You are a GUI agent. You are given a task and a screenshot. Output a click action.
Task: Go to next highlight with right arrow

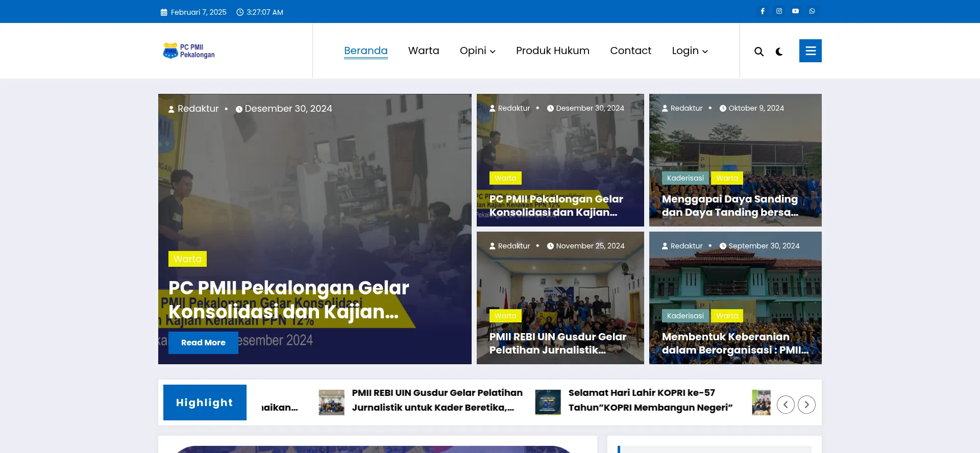pyautogui.click(x=806, y=405)
